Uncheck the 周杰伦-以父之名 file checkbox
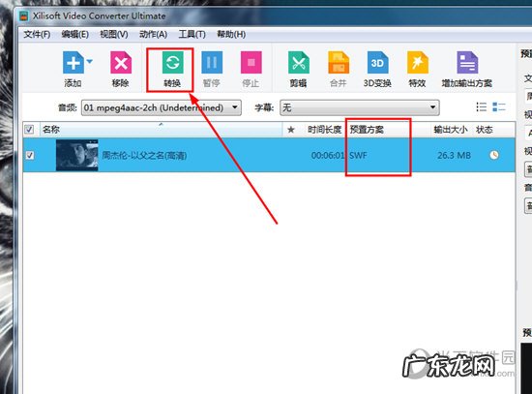 click(30, 155)
